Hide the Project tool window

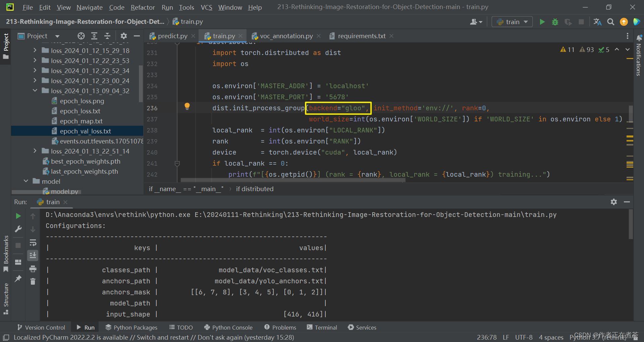(x=136, y=36)
